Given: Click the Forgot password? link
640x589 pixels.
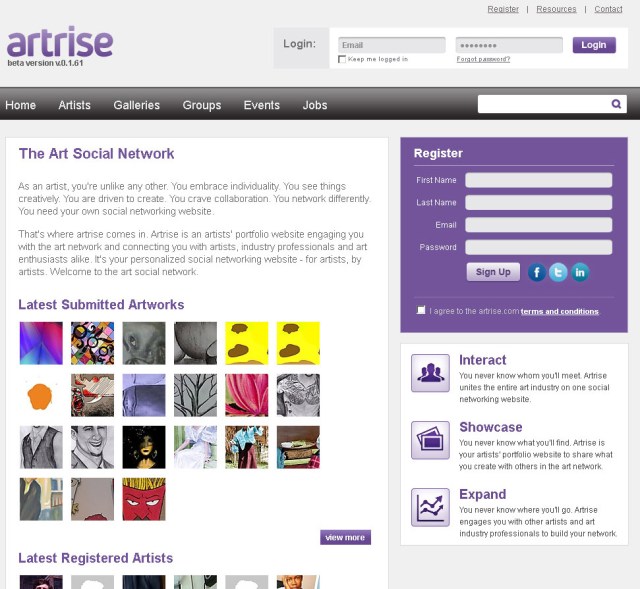Looking at the screenshot, I should point(483,59).
